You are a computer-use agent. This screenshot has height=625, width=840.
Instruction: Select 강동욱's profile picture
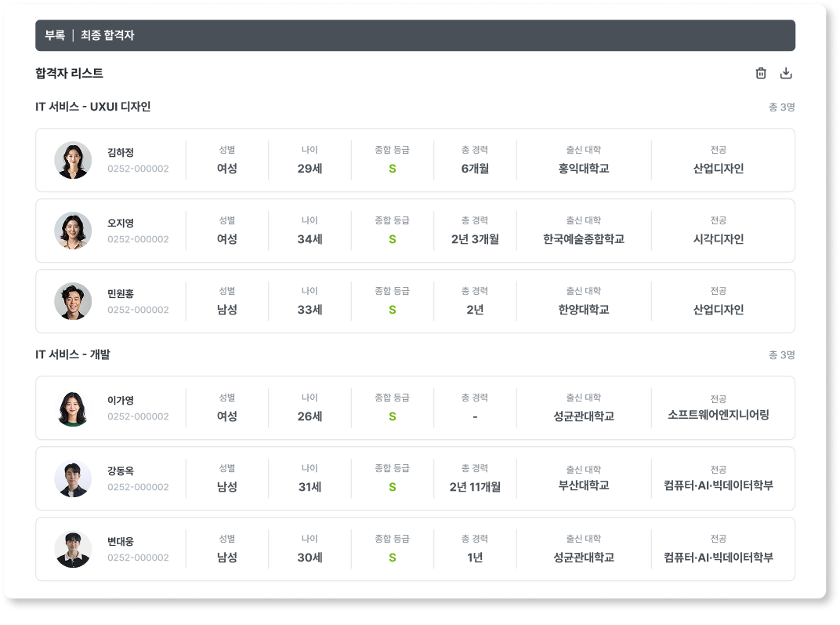73,478
